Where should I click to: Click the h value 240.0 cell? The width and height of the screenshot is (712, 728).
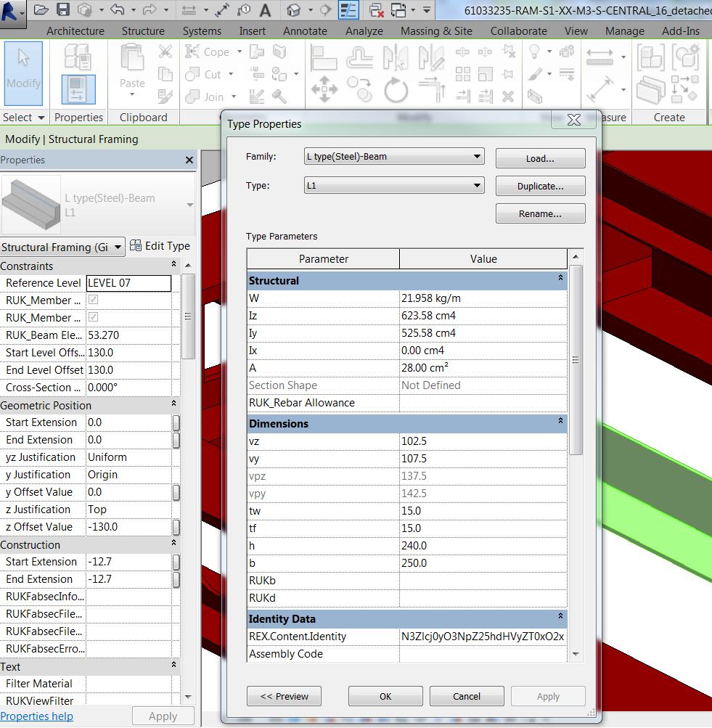pyautogui.click(x=483, y=546)
